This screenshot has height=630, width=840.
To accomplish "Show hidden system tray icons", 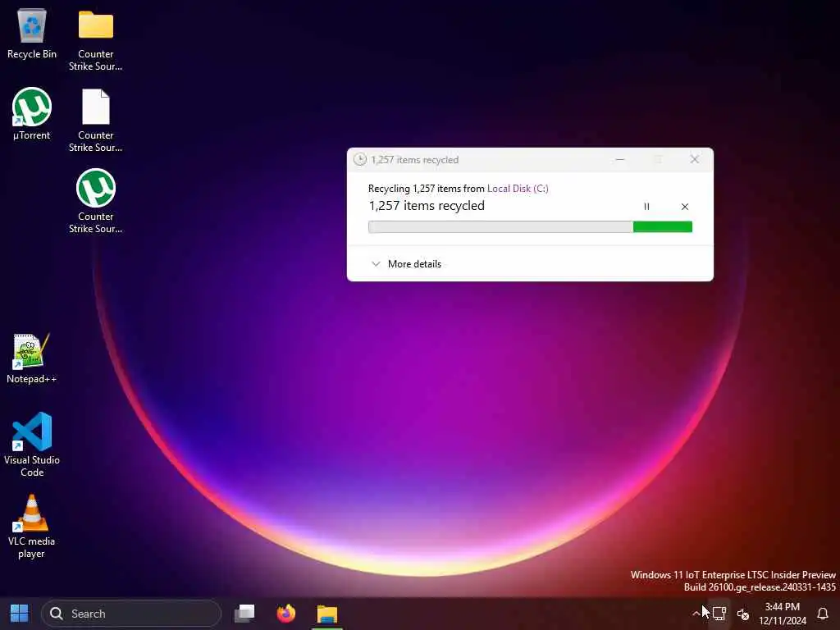I will [696, 614].
